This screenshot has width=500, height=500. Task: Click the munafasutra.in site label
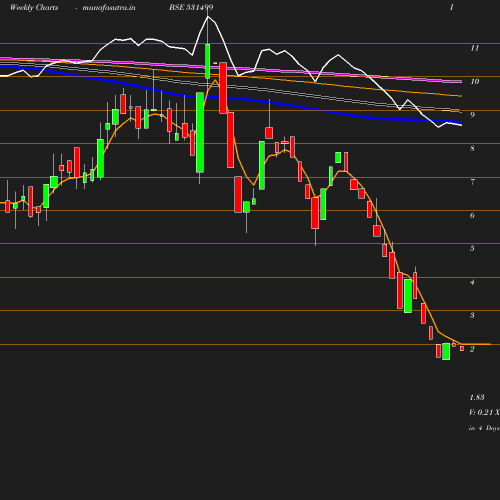109,7
